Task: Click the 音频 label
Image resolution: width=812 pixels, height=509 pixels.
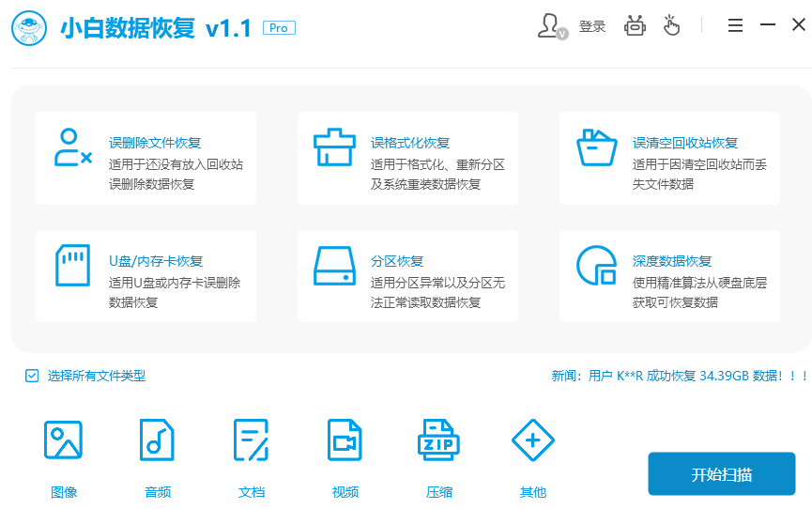Action: [158, 492]
